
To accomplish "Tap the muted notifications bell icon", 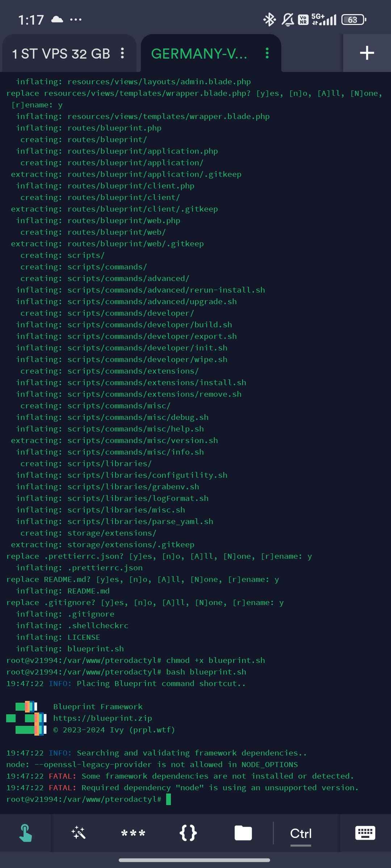I will click(x=288, y=20).
